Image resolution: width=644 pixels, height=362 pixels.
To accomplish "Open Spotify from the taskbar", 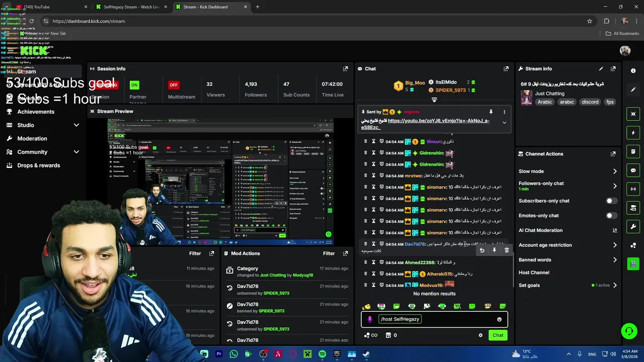I will pos(322,354).
